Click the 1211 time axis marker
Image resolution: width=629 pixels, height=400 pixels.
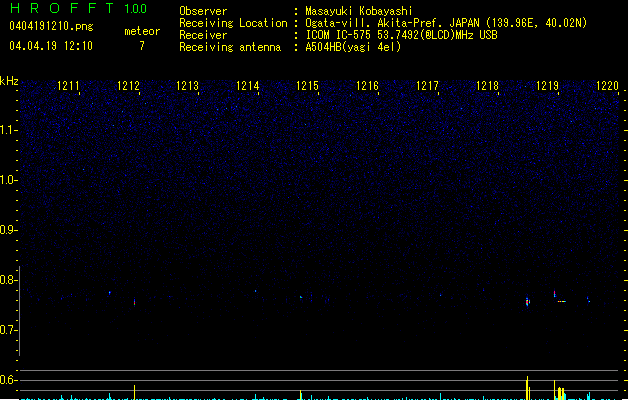coord(68,86)
